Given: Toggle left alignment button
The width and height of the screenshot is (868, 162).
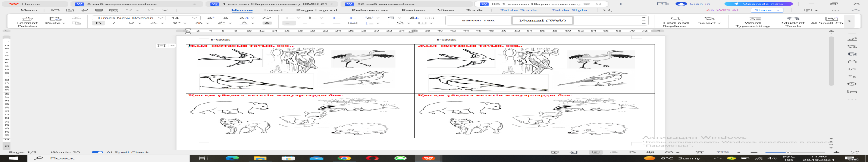Looking at the screenshot, I should pos(289,23).
